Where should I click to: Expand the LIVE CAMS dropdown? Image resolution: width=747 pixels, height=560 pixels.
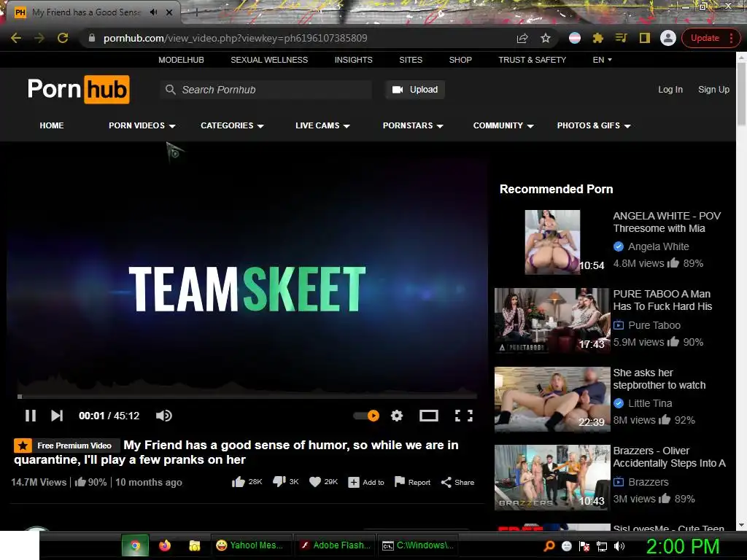tap(322, 125)
